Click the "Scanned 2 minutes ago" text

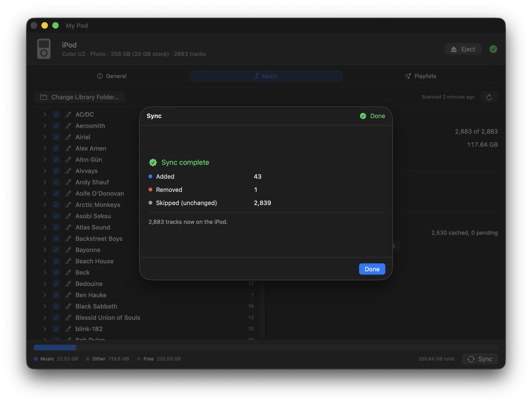click(x=448, y=97)
